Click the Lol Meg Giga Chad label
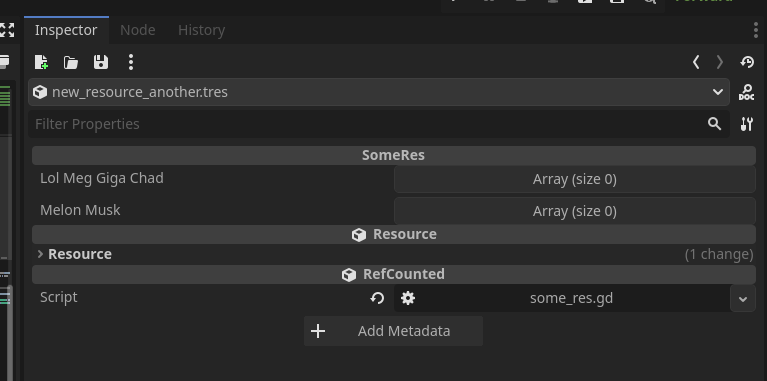This screenshot has width=767, height=381. coord(102,178)
